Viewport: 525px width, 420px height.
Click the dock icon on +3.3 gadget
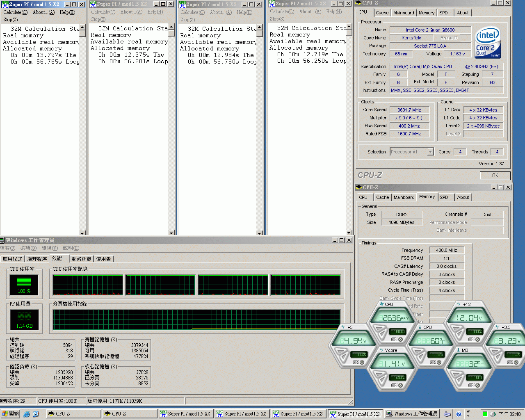point(509,362)
